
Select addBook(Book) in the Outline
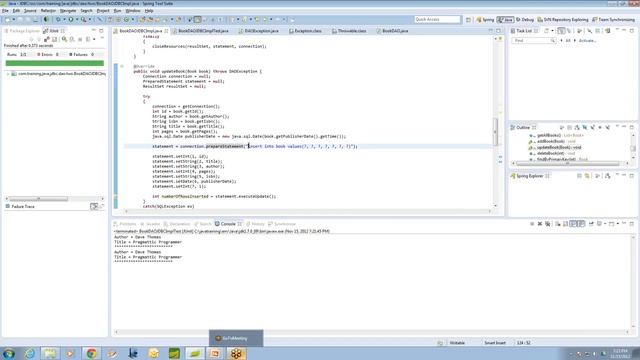(553, 141)
